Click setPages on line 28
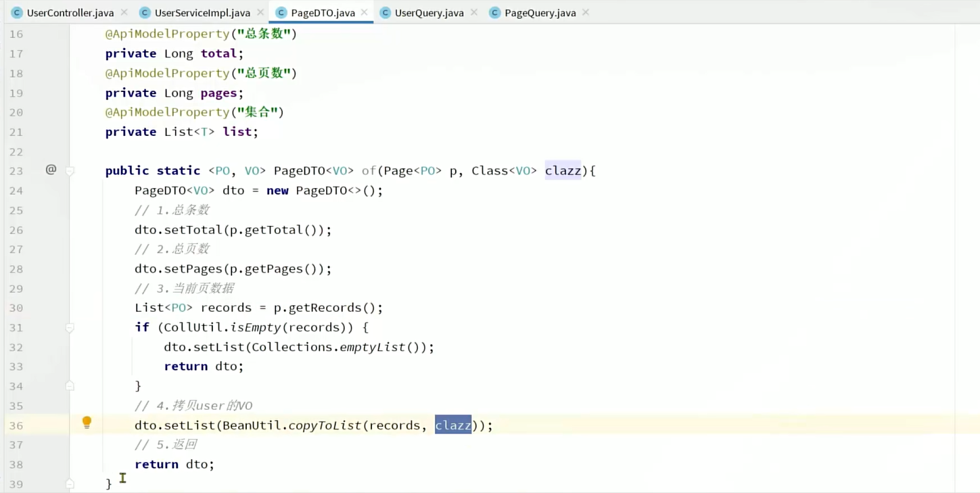This screenshot has width=980, height=493. coord(193,268)
